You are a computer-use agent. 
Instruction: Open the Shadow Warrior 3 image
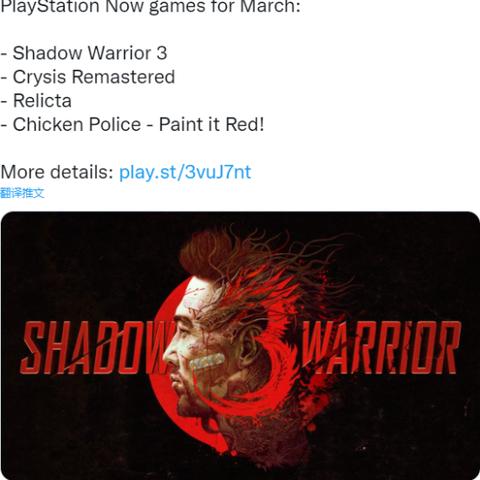[x=240, y=346]
